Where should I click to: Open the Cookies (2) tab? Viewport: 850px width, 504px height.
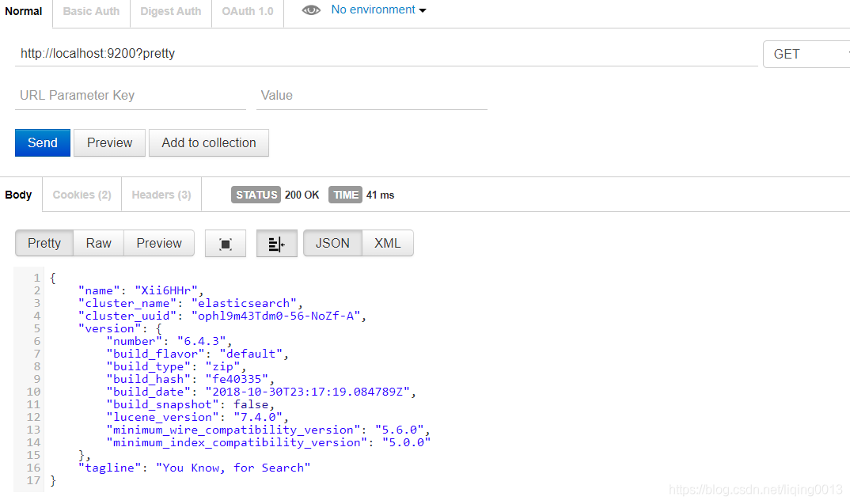click(x=82, y=195)
